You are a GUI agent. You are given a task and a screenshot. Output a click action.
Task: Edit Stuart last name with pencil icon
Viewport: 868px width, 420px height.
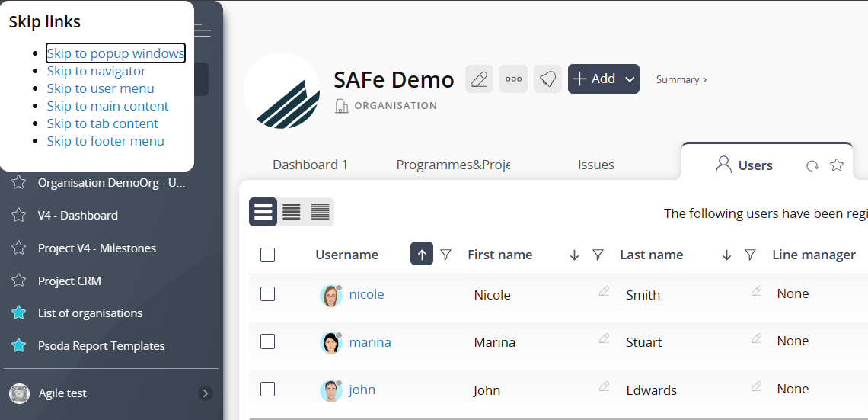757,338
